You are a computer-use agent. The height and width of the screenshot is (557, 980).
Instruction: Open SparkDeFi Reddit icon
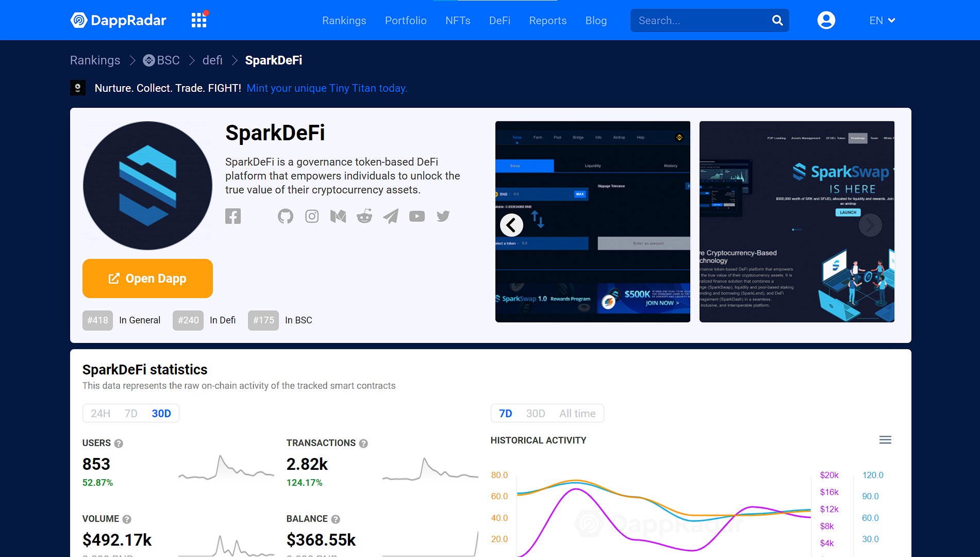pyautogui.click(x=364, y=216)
